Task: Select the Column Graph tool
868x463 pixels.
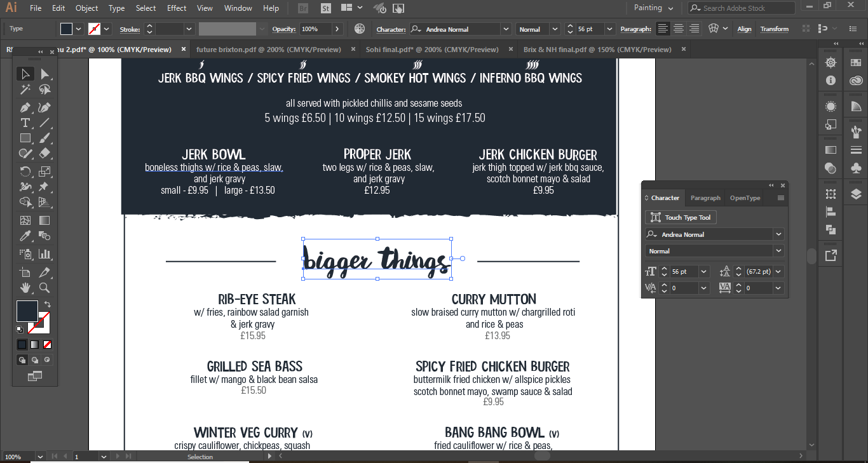Action: tap(44, 254)
